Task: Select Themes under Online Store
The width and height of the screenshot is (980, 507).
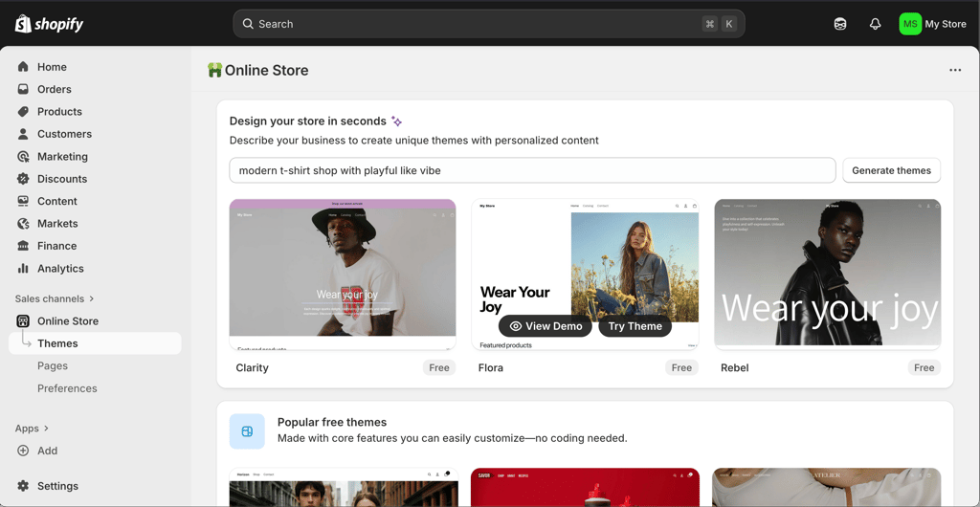Action: point(95,343)
